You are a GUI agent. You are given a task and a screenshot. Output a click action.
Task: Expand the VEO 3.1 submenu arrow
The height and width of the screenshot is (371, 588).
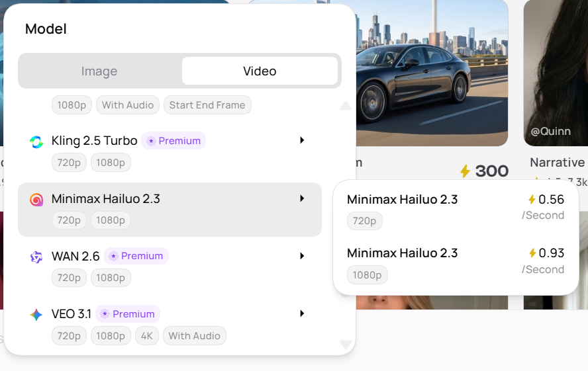tap(302, 313)
